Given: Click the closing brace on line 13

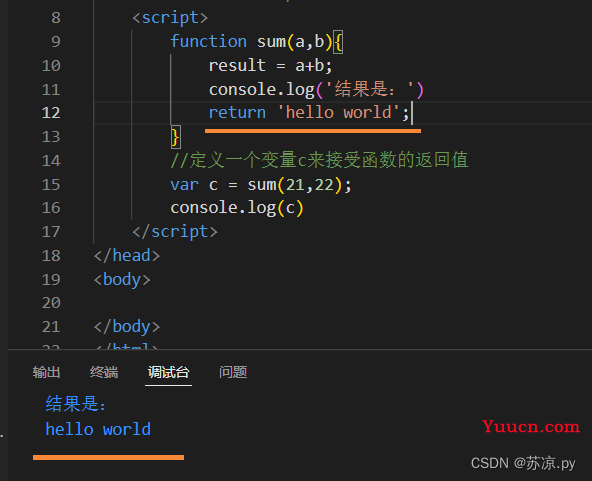Looking at the screenshot, I should (x=175, y=137).
